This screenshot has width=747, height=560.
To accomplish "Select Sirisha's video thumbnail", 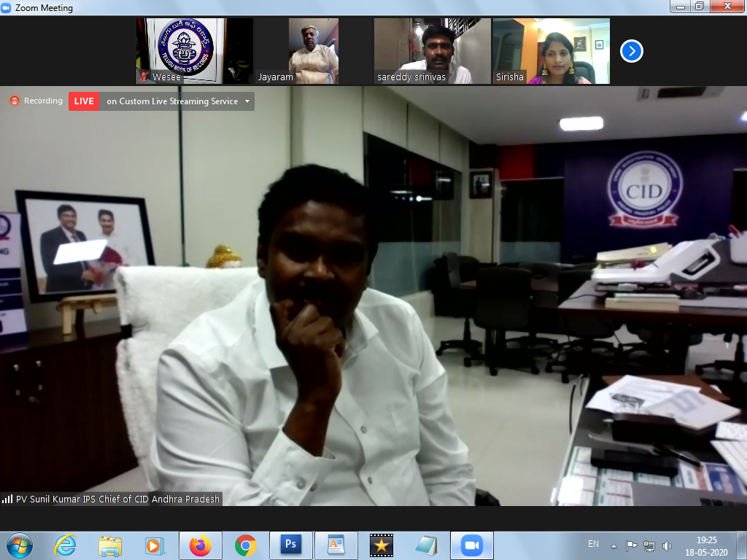I will 551,51.
